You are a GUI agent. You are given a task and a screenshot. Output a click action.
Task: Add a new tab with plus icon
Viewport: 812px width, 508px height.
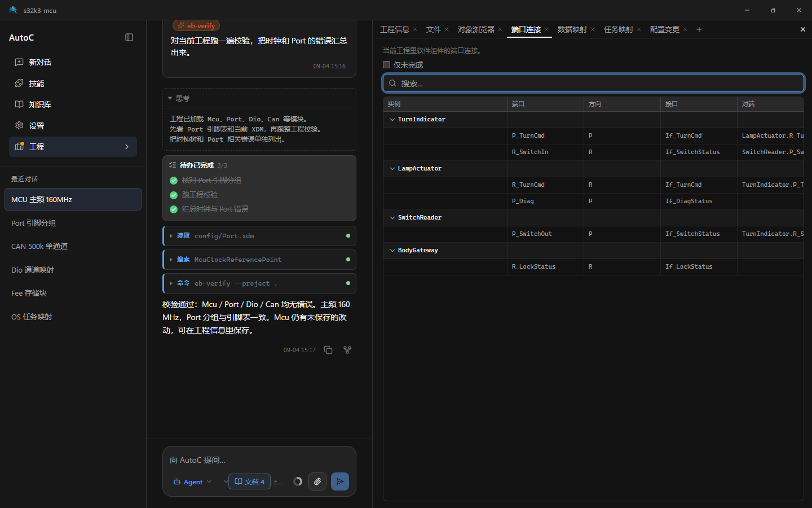(699, 29)
